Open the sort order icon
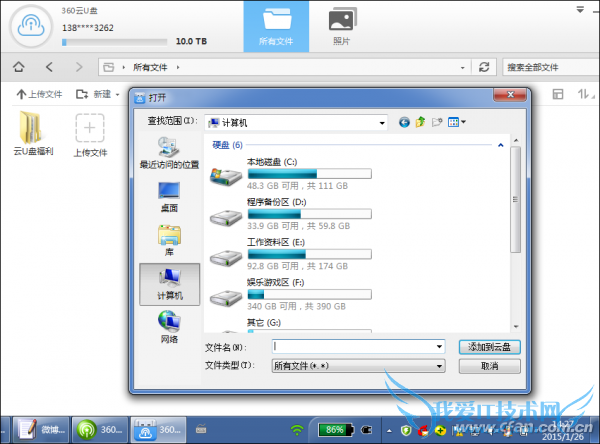Image resolution: width=600 pixels, height=444 pixels. (x=585, y=94)
